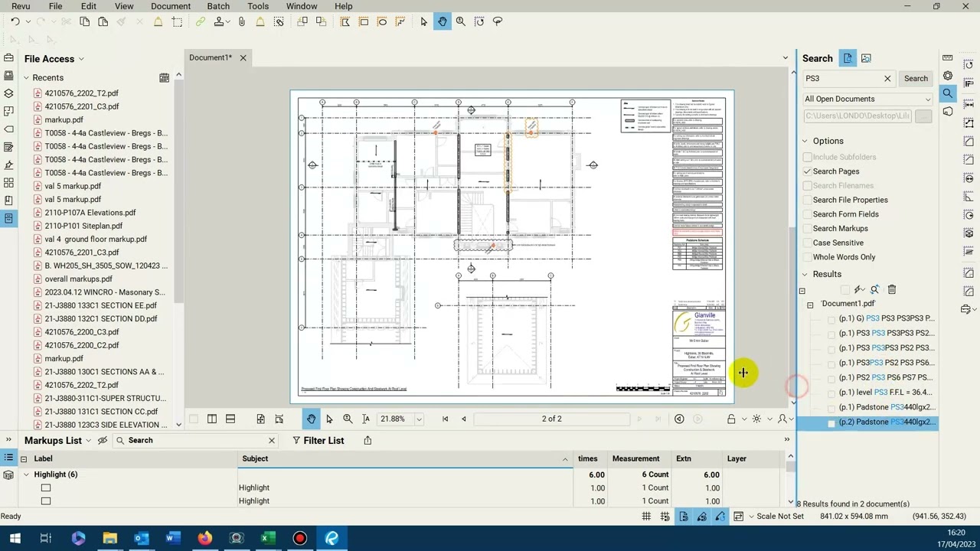This screenshot has height=551, width=980.
Task: Click the Markups List search field
Action: point(195,440)
